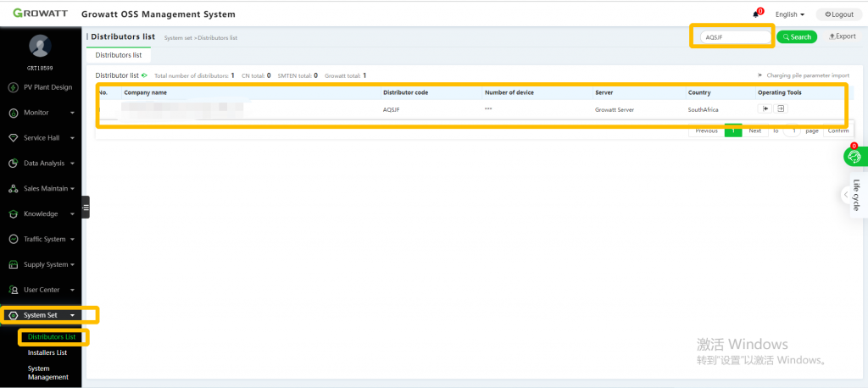Click the Traffic System icon
This screenshot has width=868, height=388.
coord(14,239)
